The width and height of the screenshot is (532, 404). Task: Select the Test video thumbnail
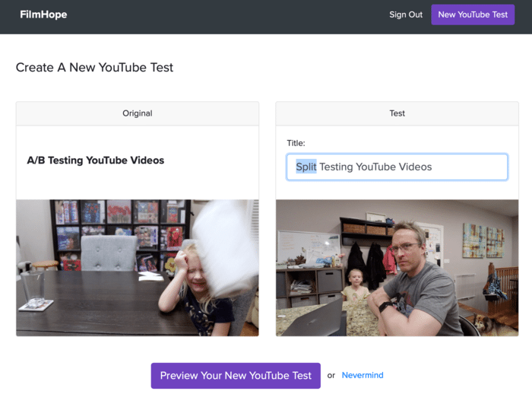pyautogui.click(x=397, y=268)
